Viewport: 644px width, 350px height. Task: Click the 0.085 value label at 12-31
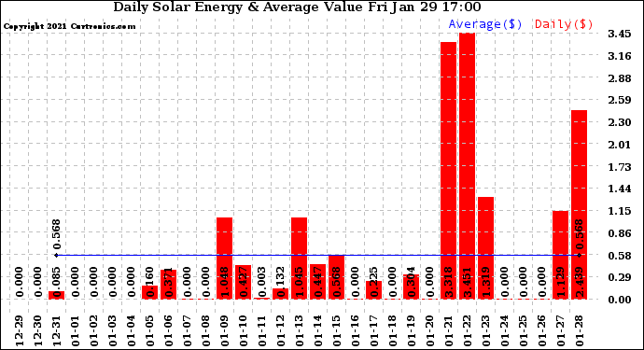(x=57, y=282)
